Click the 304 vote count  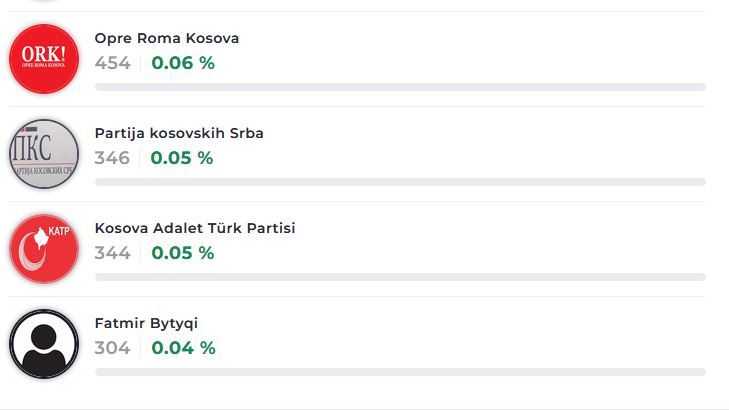pos(113,348)
